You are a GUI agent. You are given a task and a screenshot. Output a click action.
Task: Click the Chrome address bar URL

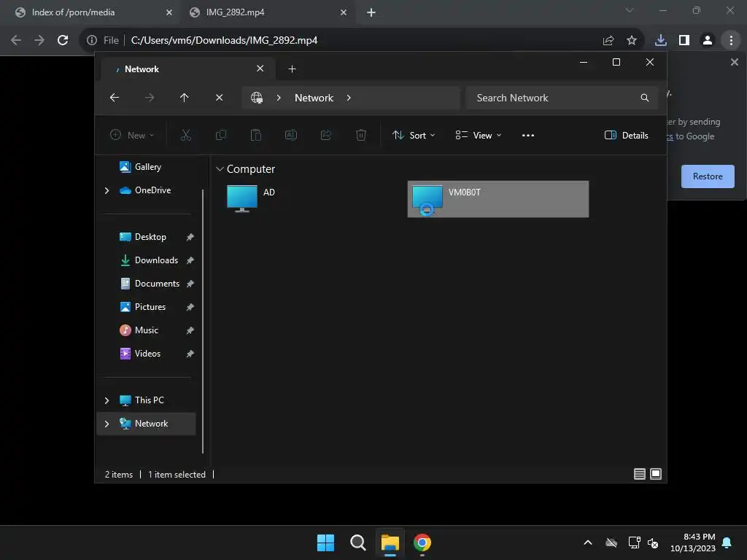tap(224, 40)
